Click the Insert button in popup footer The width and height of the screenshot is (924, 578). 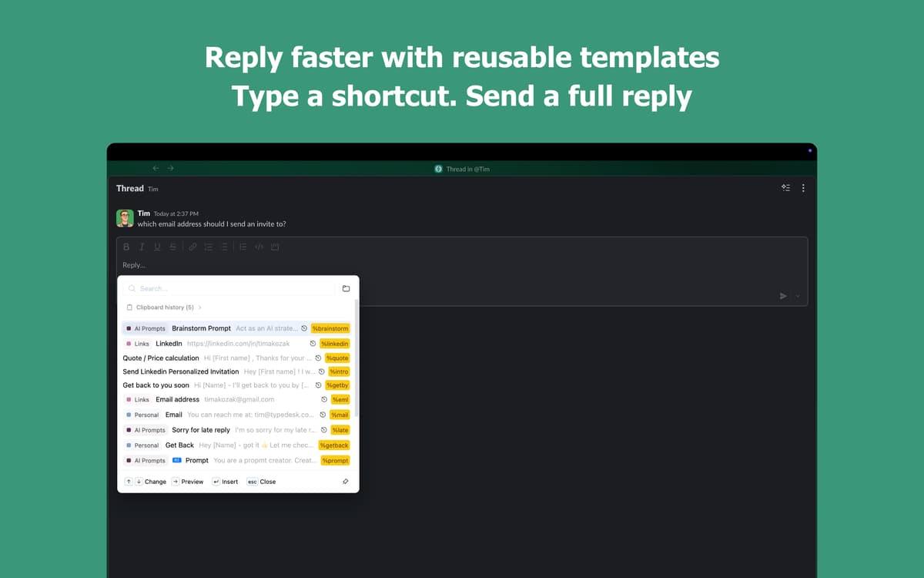click(x=226, y=482)
